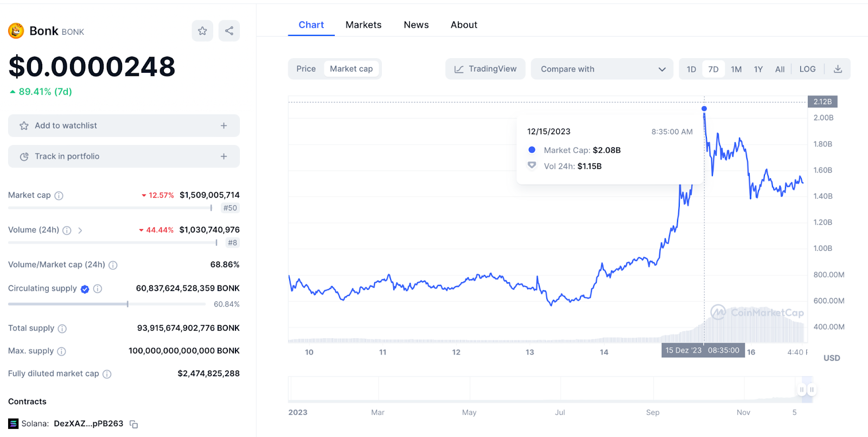The height and width of the screenshot is (437, 868).
Task: Open the Compare with dropdown
Action: pyautogui.click(x=602, y=69)
